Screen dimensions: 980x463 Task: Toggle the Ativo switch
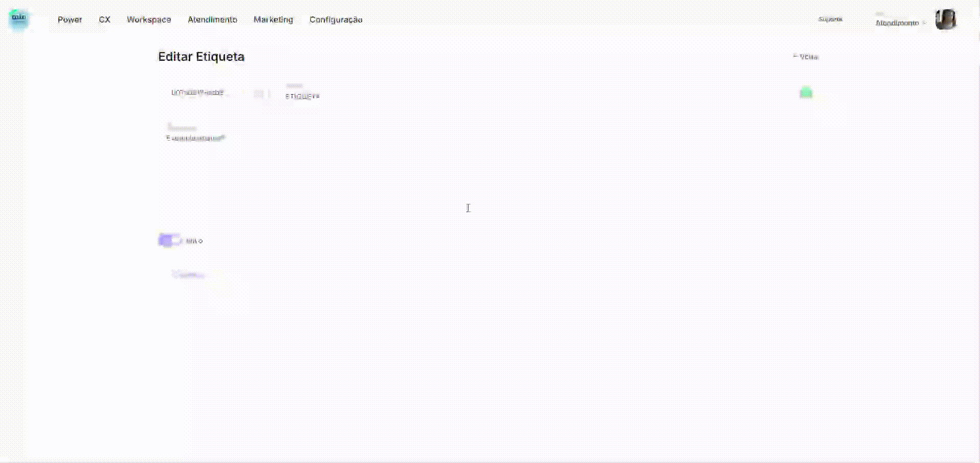coord(169,240)
